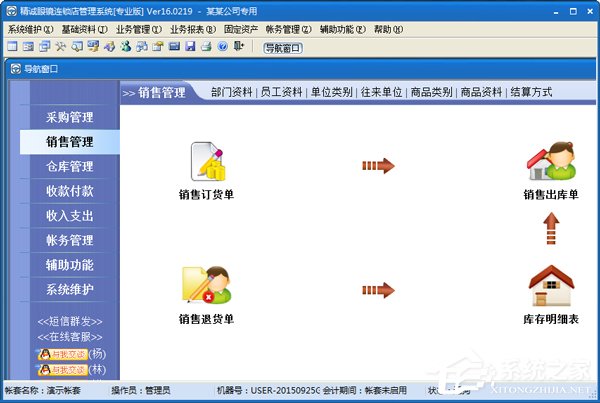The image size is (600, 403).
Task: Click the exit door toolbar icon
Action: 239,47
